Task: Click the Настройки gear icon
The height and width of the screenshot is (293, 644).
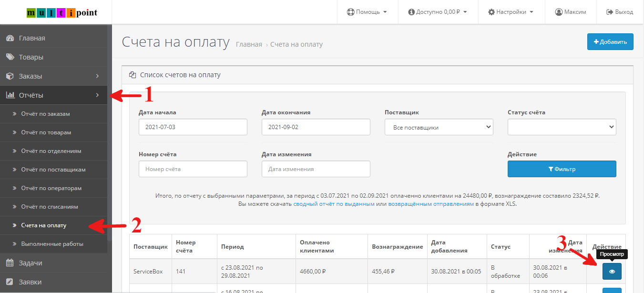Action: (x=491, y=12)
